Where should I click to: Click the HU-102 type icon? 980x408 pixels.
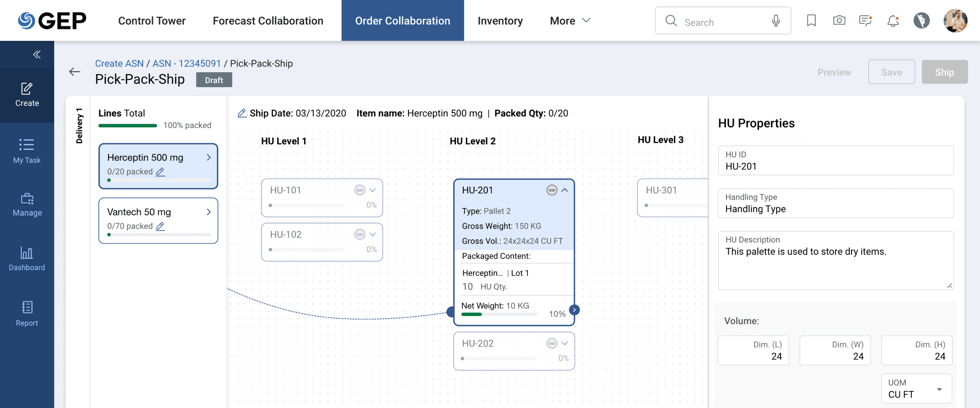coord(360,234)
